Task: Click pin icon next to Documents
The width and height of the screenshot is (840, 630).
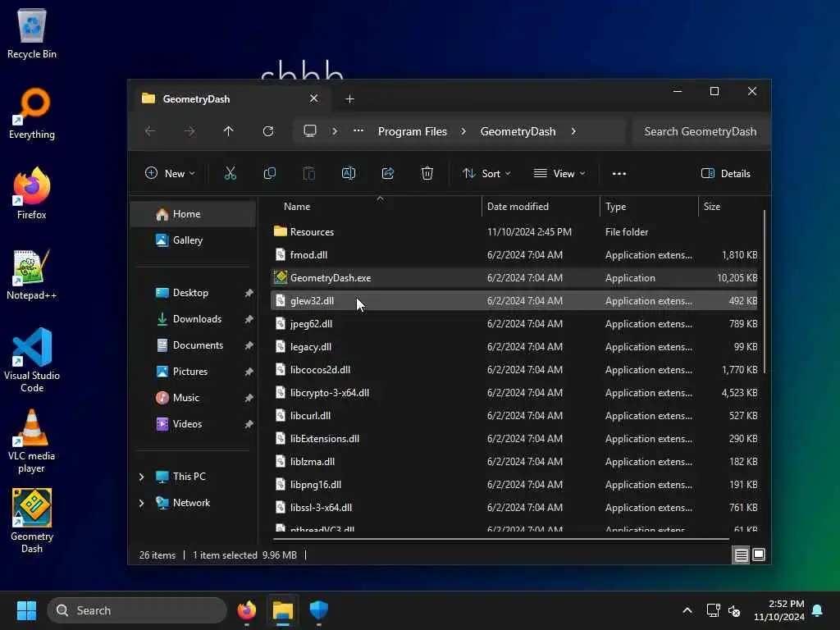Action: pos(249,345)
